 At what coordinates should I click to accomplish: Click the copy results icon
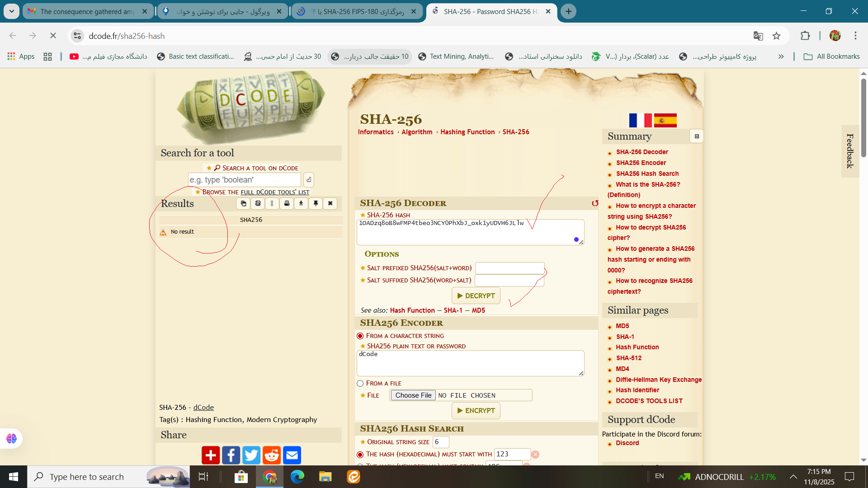click(243, 203)
